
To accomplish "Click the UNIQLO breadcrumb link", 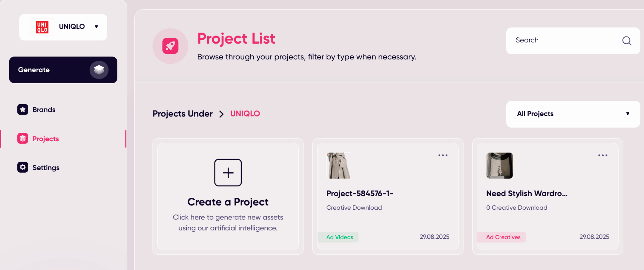I will [x=245, y=114].
